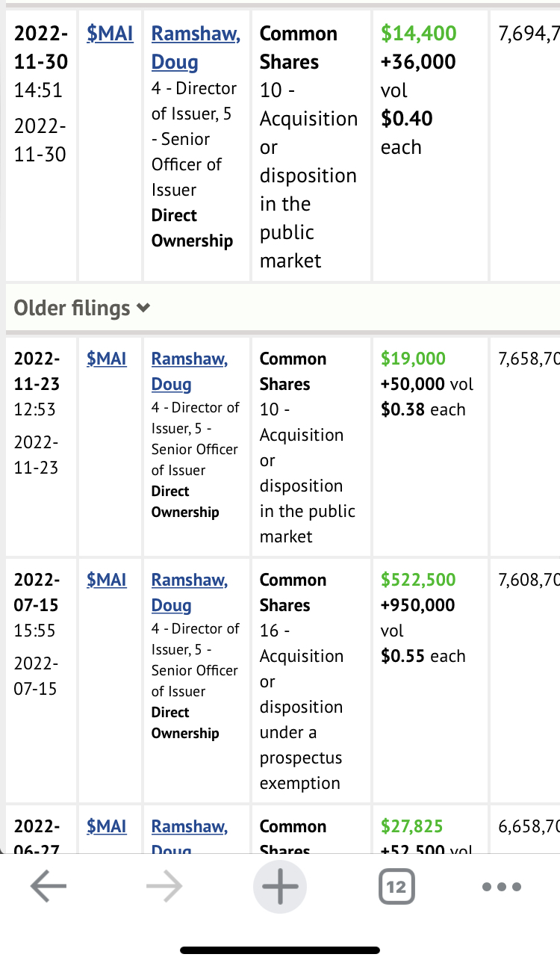Image resolution: width=560 pixels, height=966 pixels.
Task: Tap the browser forward arrow
Action: pyautogui.click(x=164, y=887)
